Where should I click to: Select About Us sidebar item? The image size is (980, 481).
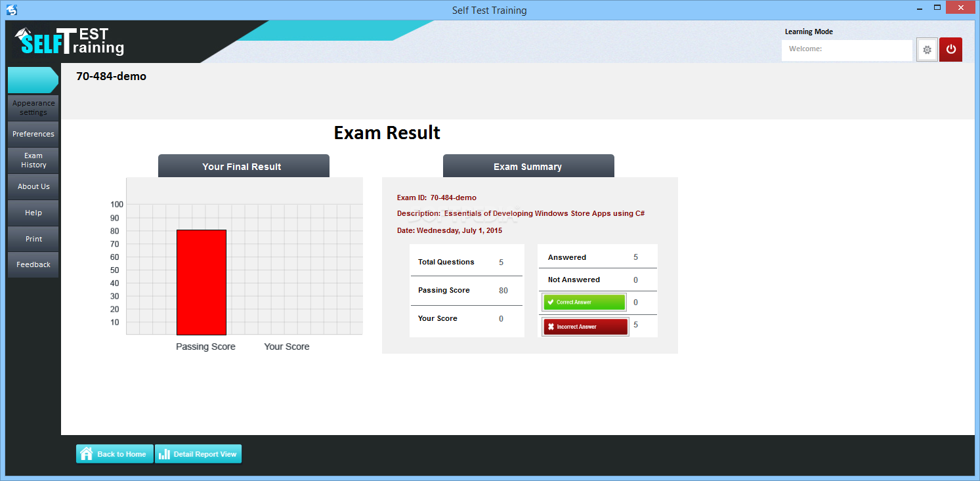[x=33, y=186]
